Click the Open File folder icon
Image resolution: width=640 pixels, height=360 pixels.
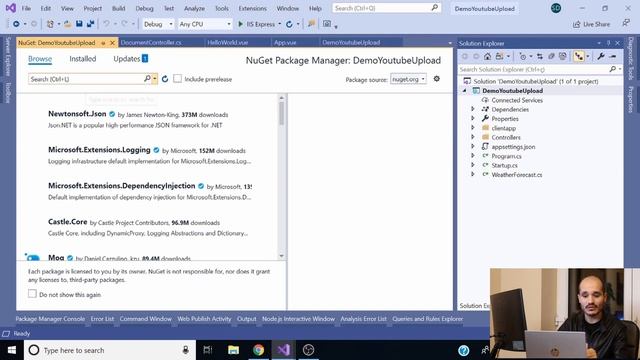coord(68,24)
